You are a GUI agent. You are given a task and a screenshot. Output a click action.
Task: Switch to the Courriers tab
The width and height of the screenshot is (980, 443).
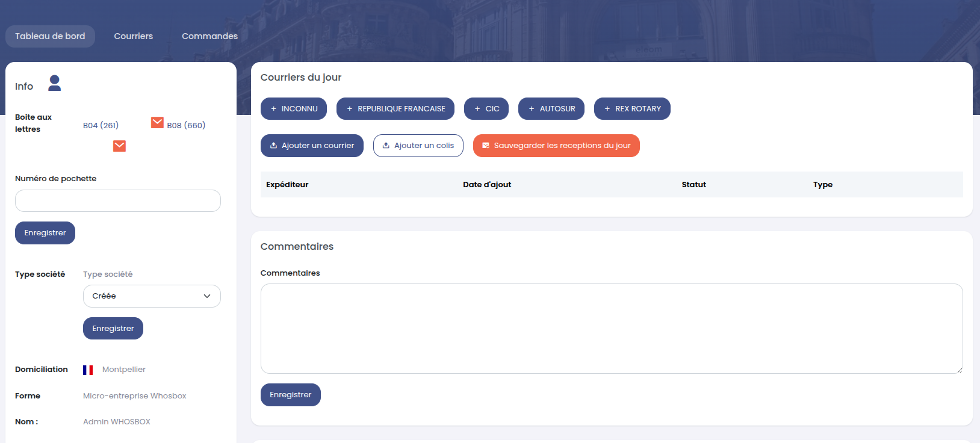pyautogui.click(x=134, y=36)
